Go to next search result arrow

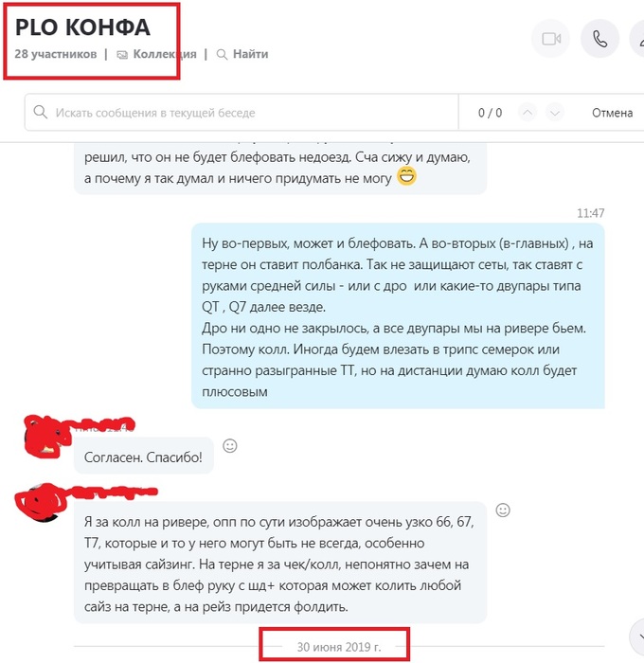coord(555,113)
